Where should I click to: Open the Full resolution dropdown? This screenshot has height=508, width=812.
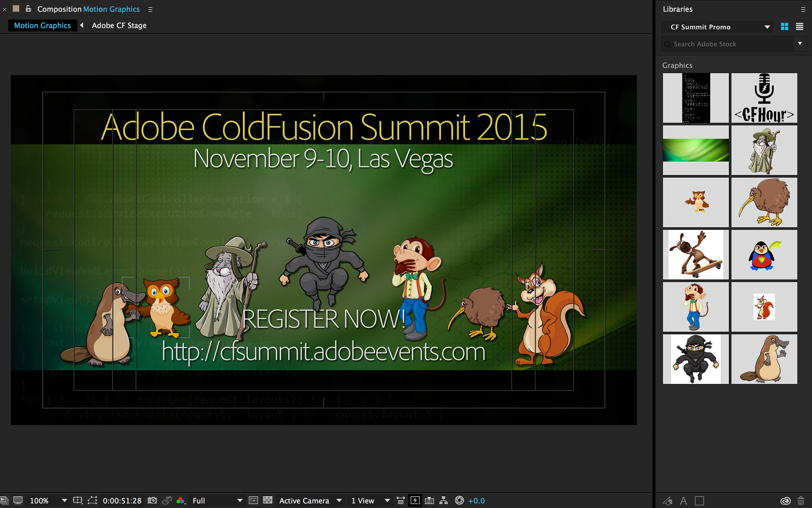[217, 500]
